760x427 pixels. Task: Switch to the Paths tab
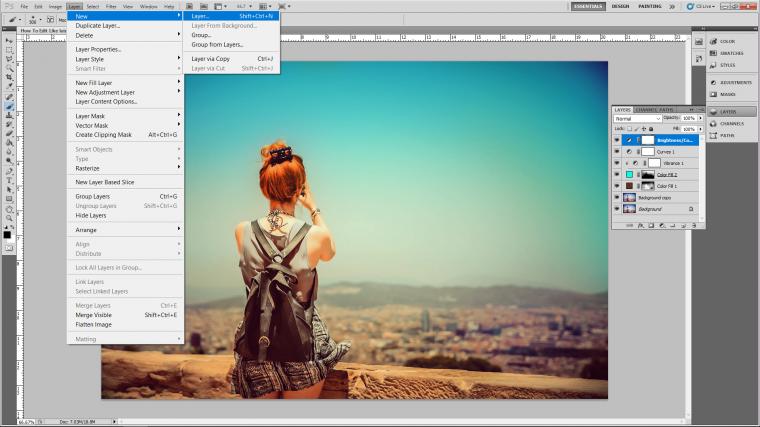(x=666, y=110)
